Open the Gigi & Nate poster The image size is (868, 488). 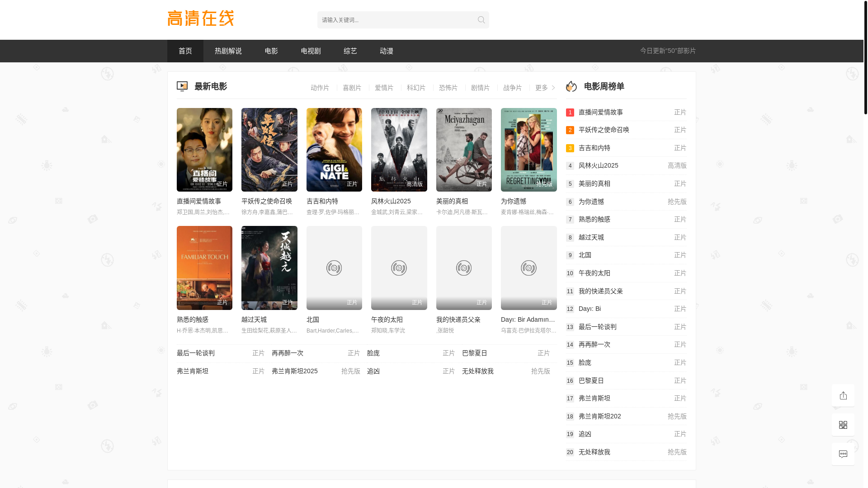tap(334, 150)
